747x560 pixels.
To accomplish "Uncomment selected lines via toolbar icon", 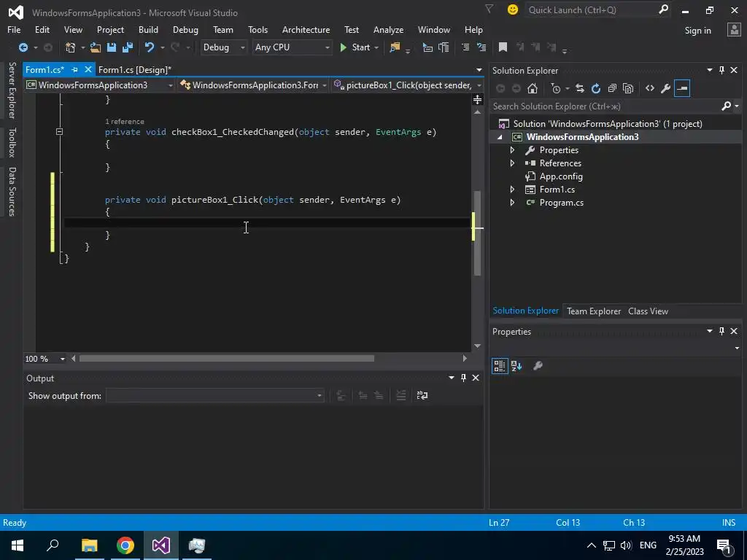I will [x=481, y=47].
